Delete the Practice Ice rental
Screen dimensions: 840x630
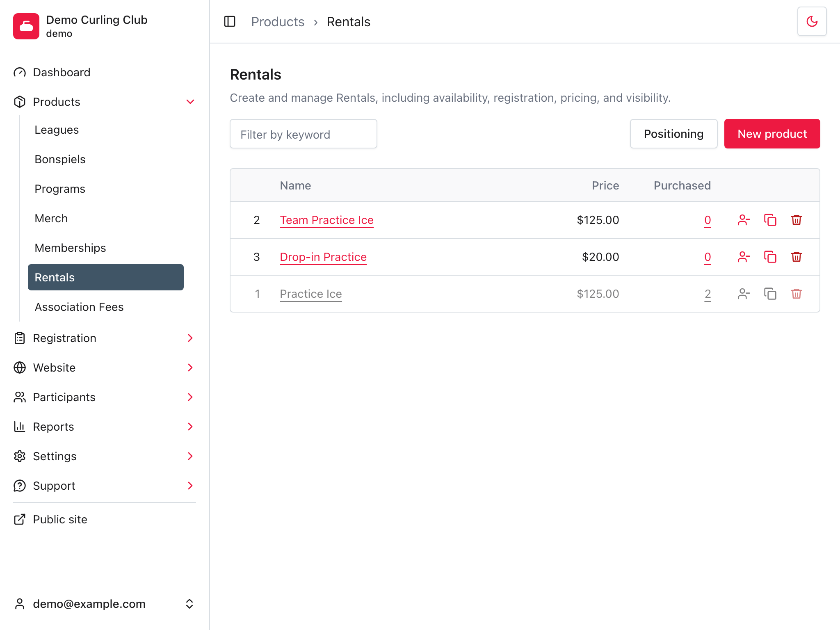pos(796,294)
